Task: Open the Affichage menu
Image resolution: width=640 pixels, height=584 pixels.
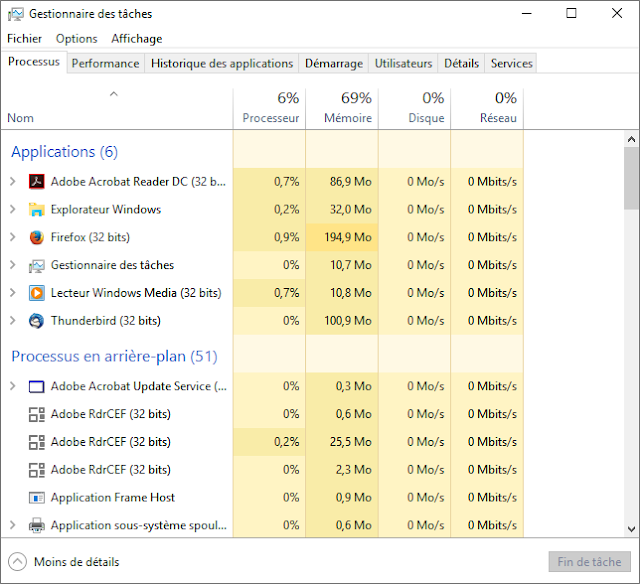Action: pos(137,39)
